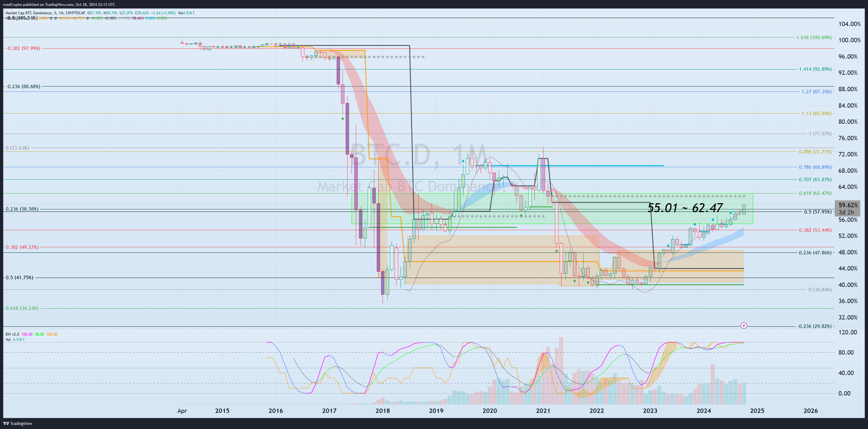Viewport: 868px width, 429px height.
Task: Click the 2017 label on the time axis
Action: coord(329,410)
